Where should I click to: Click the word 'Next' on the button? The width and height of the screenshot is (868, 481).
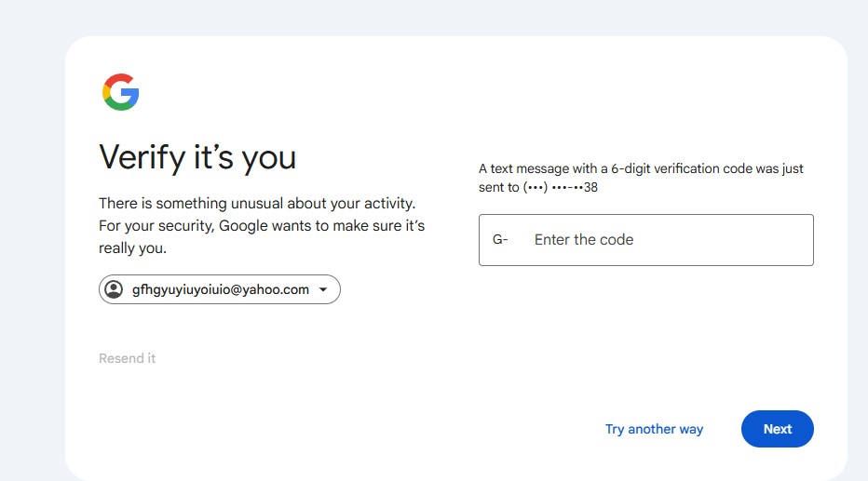click(x=778, y=429)
